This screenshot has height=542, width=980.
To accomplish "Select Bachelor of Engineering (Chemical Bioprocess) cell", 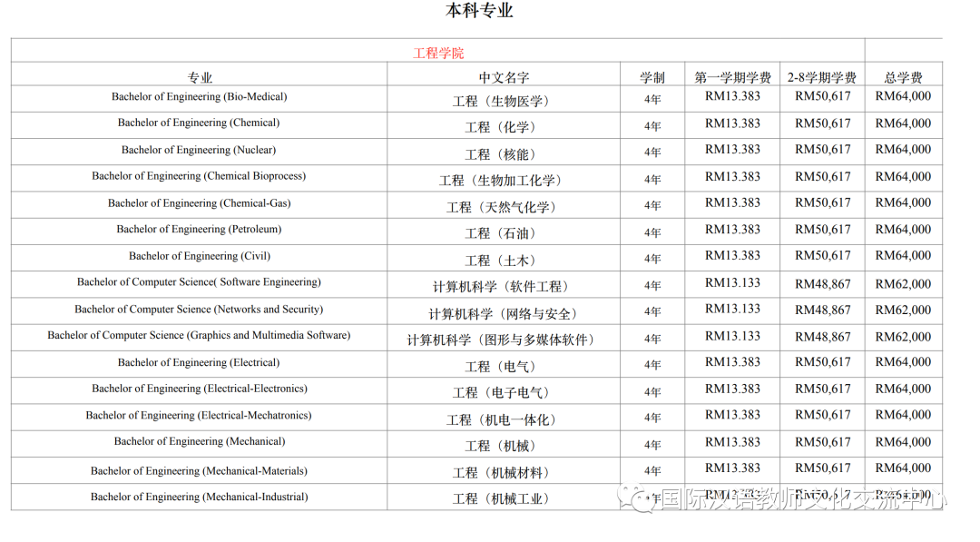I will [199, 176].
